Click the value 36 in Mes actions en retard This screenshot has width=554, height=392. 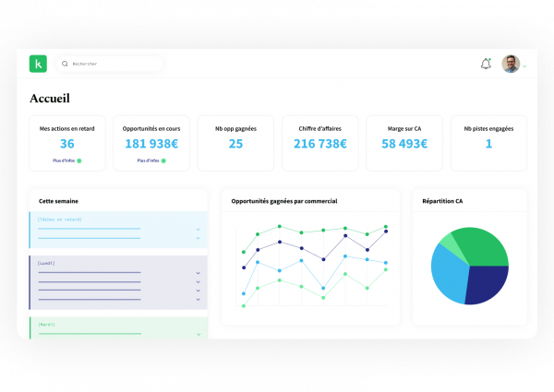pos(67,144)
